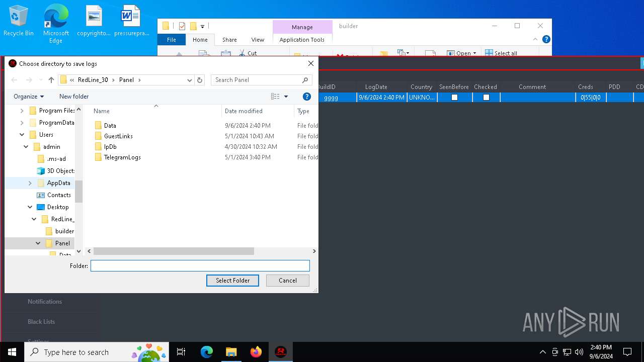Switch to the Share ribbon tab

[x=229, y=40]
